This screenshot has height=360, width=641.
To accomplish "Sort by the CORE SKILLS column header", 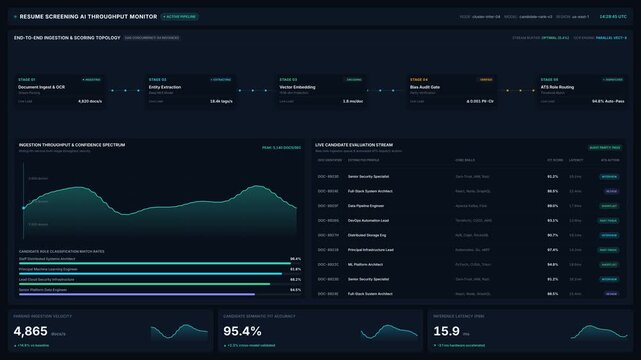I will (x=465, y=160).
